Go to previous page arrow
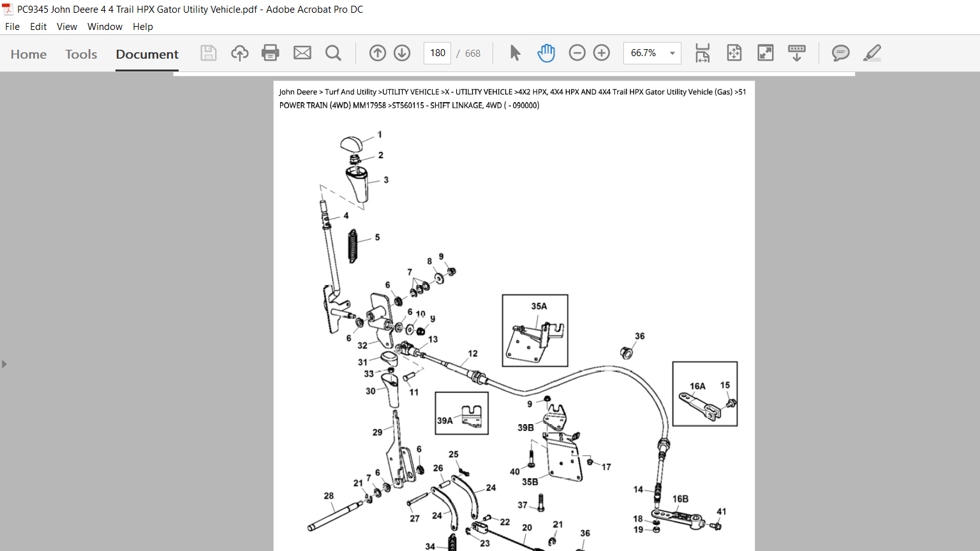Screen dimensions: 980x551 [378, 53]
